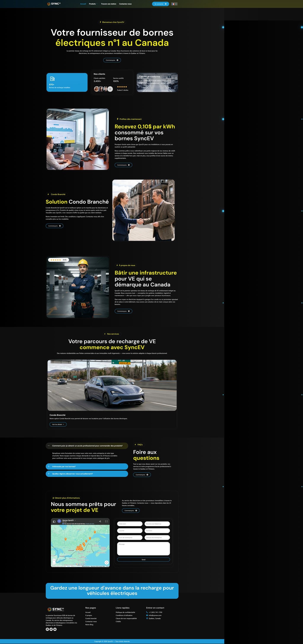Open the footer Condo branché link
This screenshot has width=303, height=644.
click(x=91, y=618)
